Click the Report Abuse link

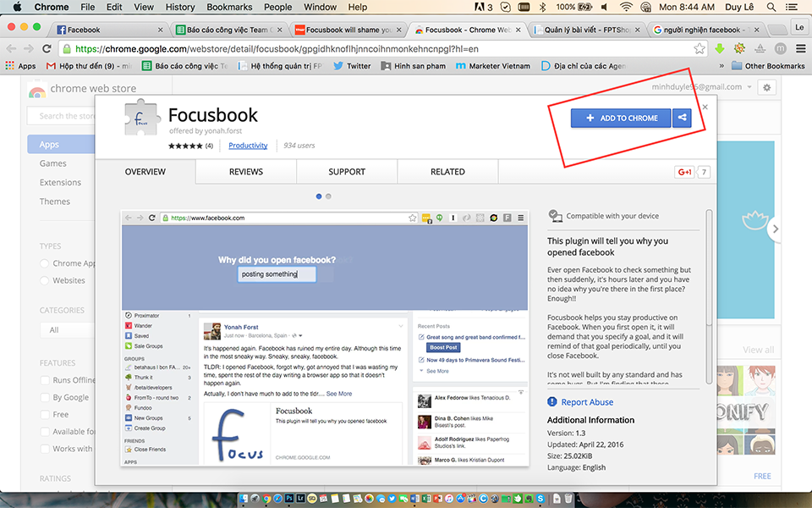coord(587,401)
